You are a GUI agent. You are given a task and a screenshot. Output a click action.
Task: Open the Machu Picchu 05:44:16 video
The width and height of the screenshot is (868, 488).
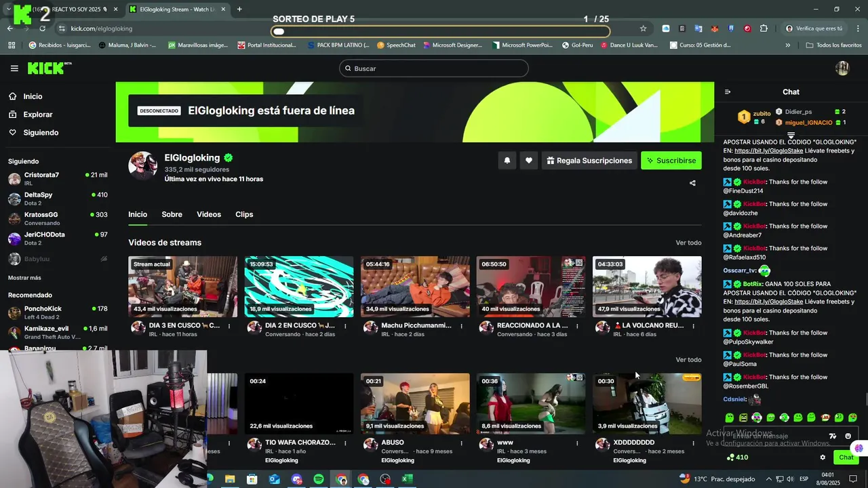click(415, 287)
